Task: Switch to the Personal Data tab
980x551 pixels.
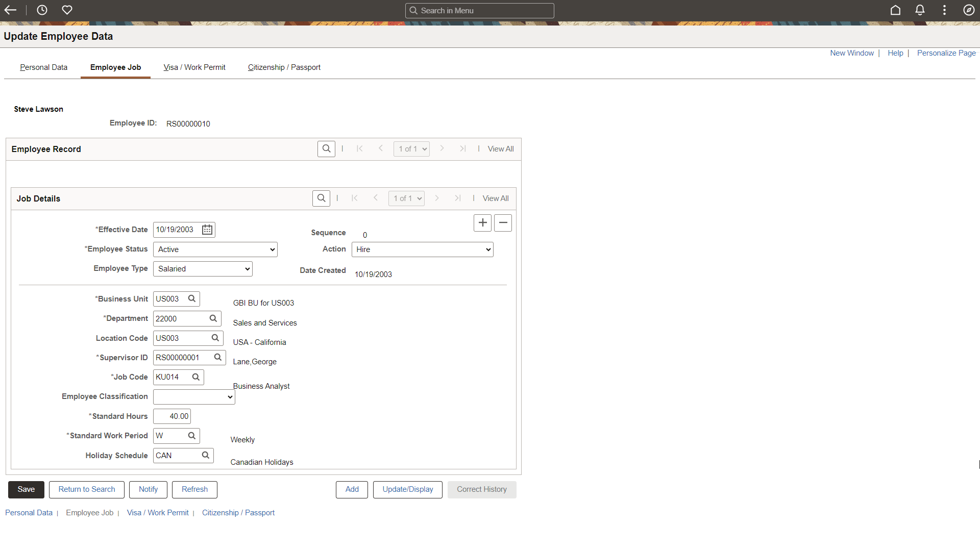Action: (43, 67)
